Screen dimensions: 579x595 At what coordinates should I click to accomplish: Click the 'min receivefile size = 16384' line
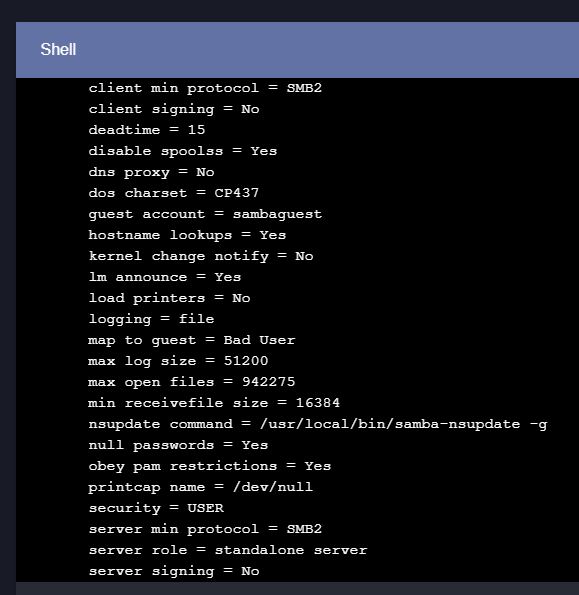pos(214,403)
